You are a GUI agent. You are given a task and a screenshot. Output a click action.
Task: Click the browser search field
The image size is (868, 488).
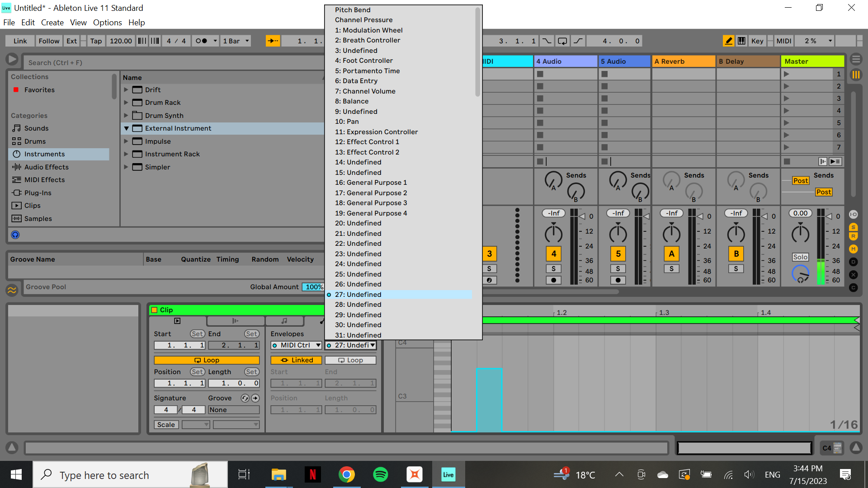(174, 62)
